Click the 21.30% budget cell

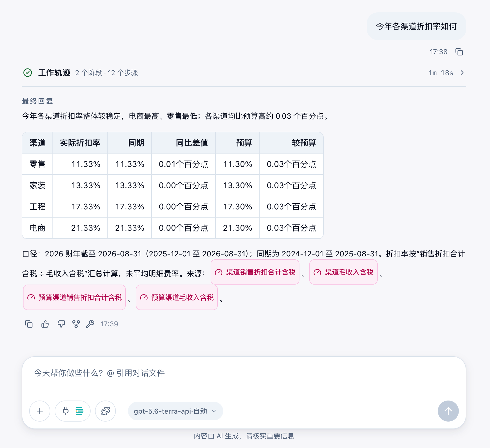coord(238,228)
